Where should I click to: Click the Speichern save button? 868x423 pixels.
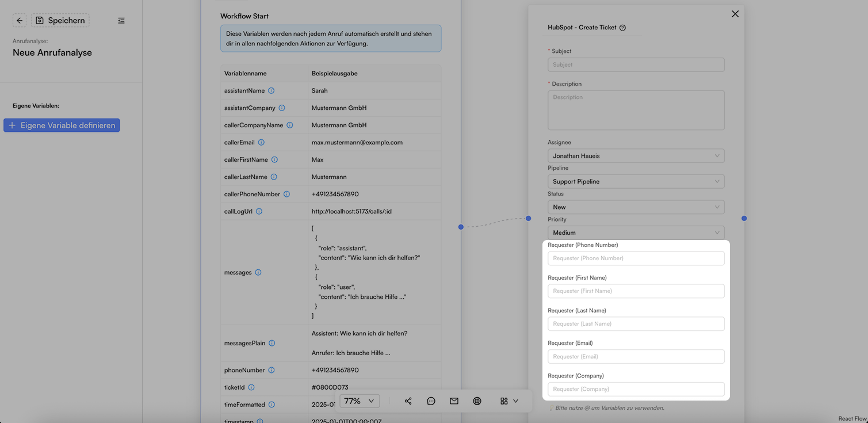(x=60, y=21)
